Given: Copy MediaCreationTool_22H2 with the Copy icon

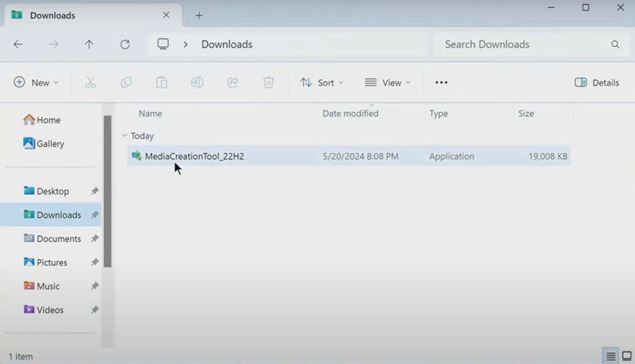Looking at the screenshot, I should coord(126,82).
